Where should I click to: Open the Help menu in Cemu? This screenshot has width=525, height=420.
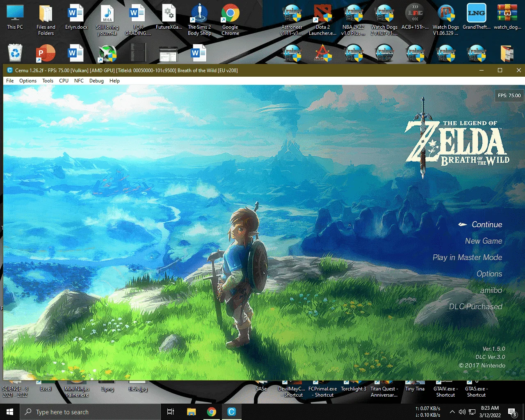(x=114, y=81)
